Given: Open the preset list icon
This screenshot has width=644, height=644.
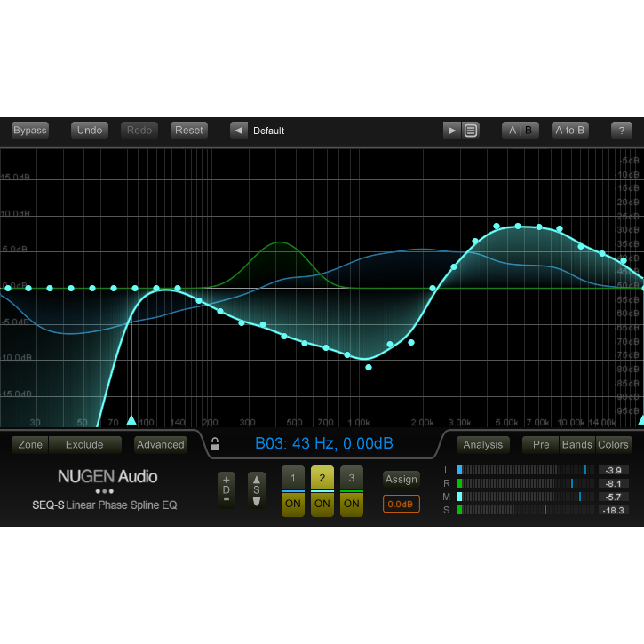Looking at the screenshot, I should point(471,131).
